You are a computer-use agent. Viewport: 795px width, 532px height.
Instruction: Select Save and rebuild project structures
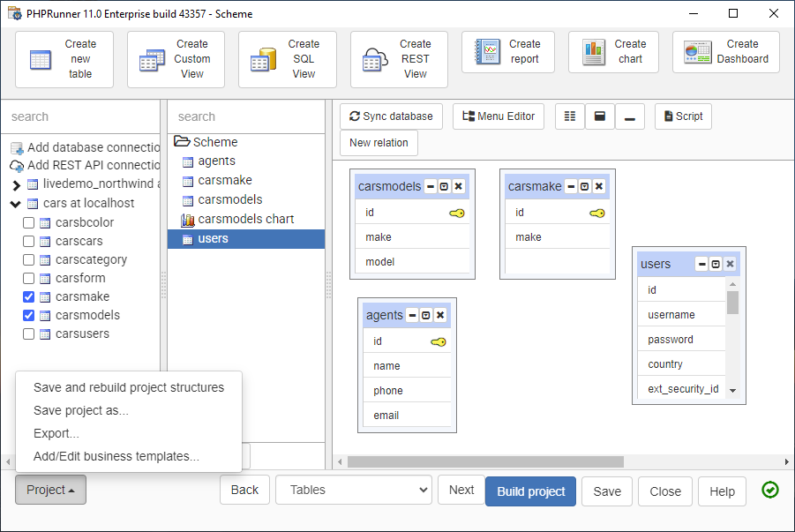point(129,387)
